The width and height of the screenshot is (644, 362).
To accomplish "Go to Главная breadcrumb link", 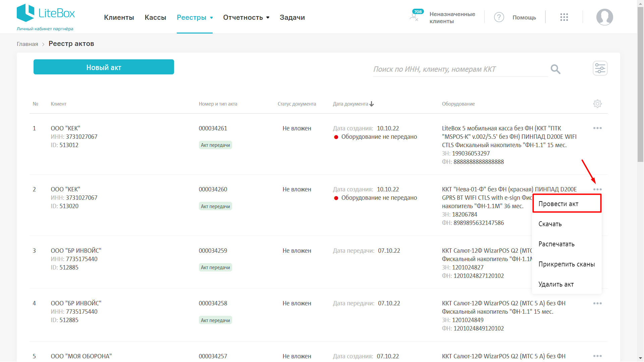I will tap(28, 44).
